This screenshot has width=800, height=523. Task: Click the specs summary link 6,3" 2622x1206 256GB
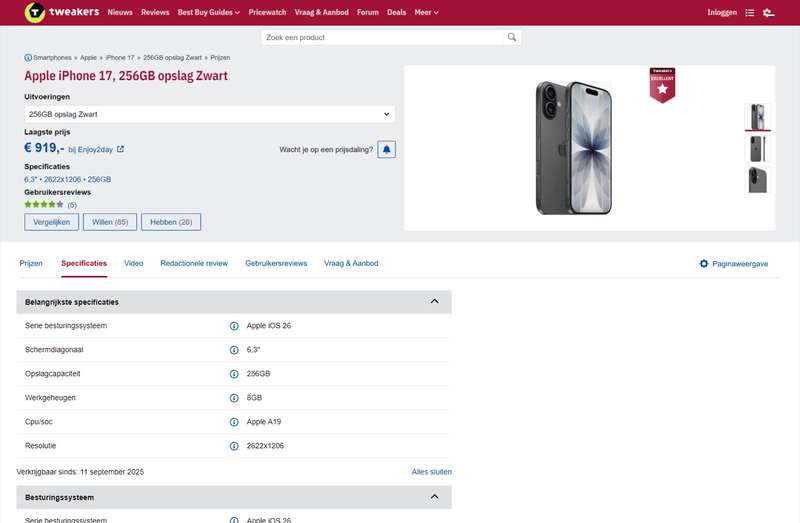[67, 179]
